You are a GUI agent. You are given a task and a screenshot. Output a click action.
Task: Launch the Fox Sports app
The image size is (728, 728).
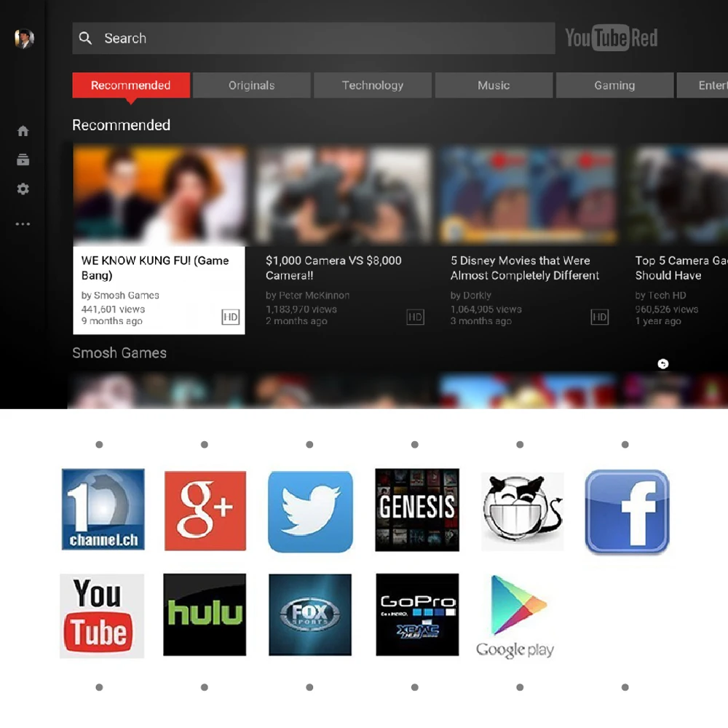pos(310,614)
